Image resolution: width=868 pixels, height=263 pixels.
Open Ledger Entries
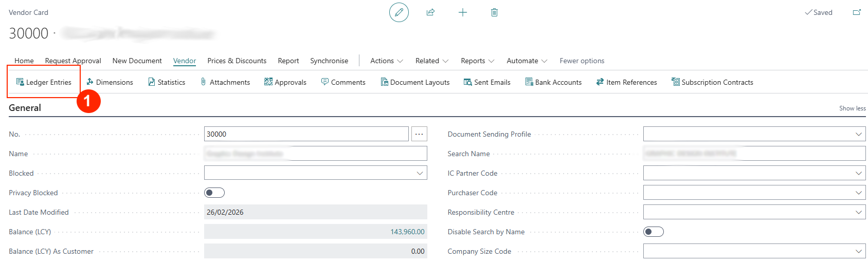44,82
